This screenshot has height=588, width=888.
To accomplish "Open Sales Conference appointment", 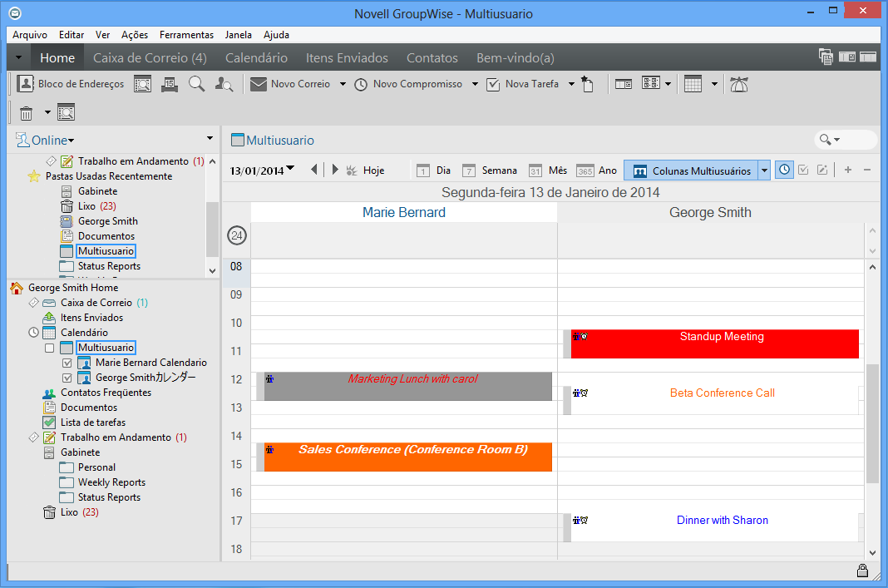I will [407, 457].
